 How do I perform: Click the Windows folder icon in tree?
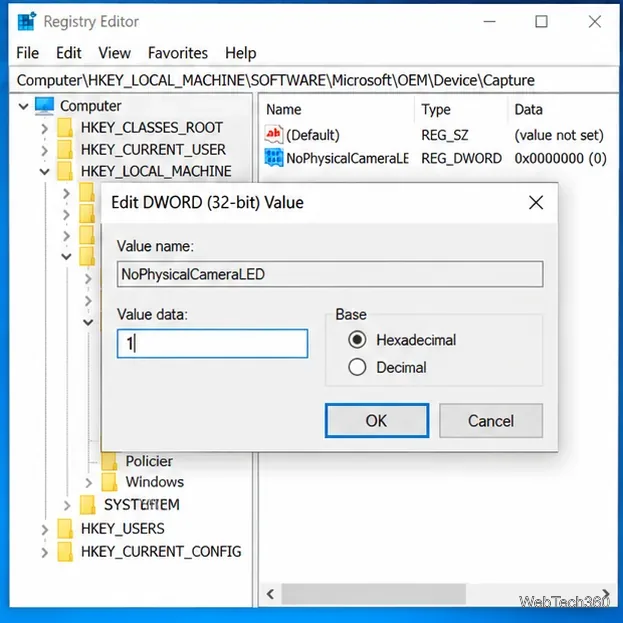pos(109,482)
